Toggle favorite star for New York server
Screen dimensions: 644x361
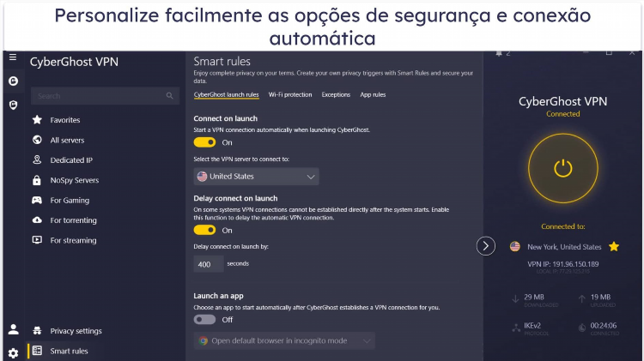(x=614, y=247)
